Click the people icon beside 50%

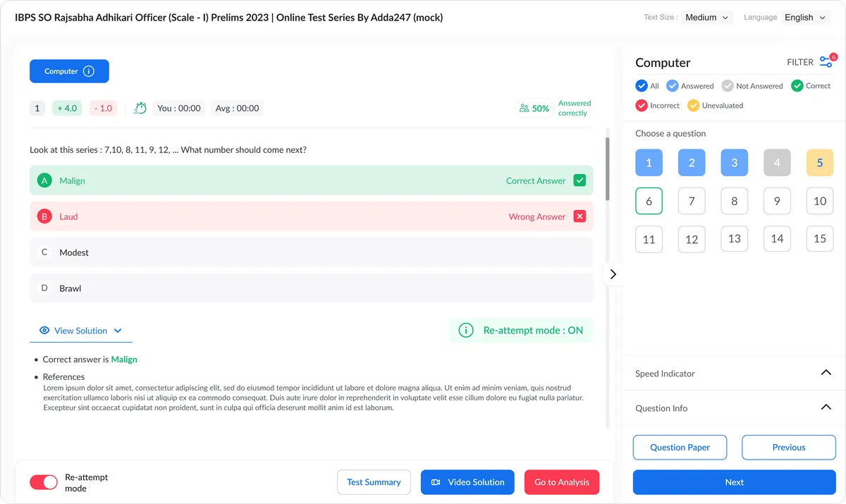(x=524, y=109)
